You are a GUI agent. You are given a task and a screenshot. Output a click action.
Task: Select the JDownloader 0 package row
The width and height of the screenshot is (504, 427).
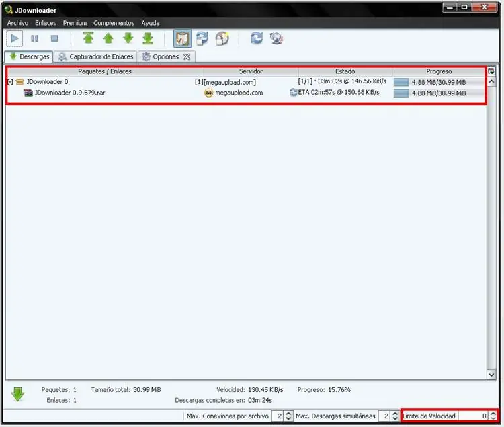click(246, 82)
